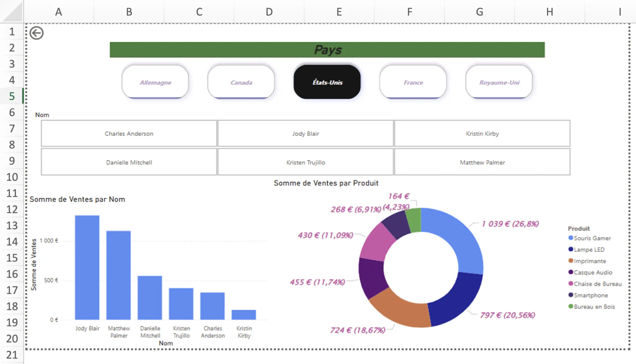The height and width of the screenshot is (364, 636).
Task: Filter by Jody Blair name tile
Action: pos(306,133)
